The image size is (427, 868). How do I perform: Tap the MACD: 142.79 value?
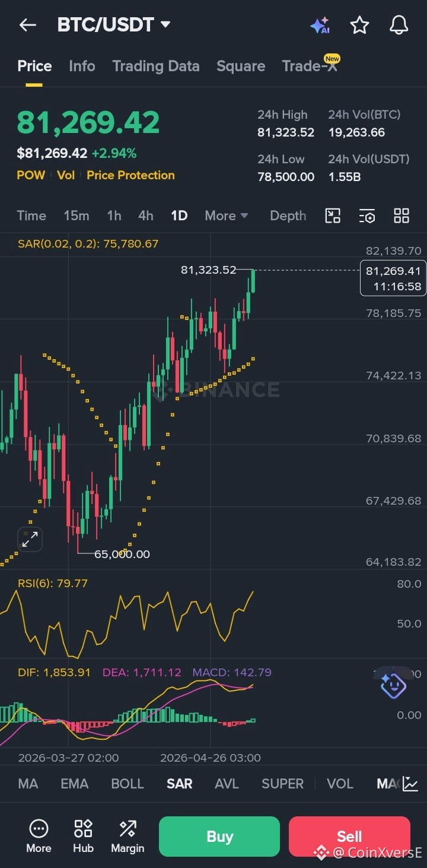(x=232, y=673)
